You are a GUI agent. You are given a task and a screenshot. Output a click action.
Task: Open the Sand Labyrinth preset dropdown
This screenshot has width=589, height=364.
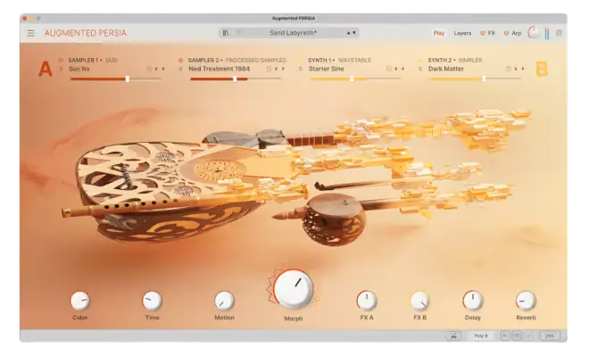(293, 33)
